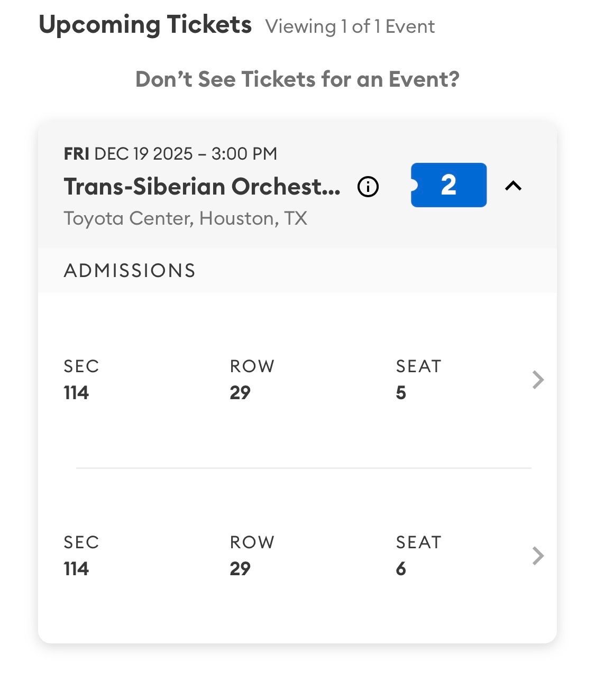This screenshot has width=595, height=700.
Task: Tap the Toyota Center venue text
Action: tap(186, 218)
